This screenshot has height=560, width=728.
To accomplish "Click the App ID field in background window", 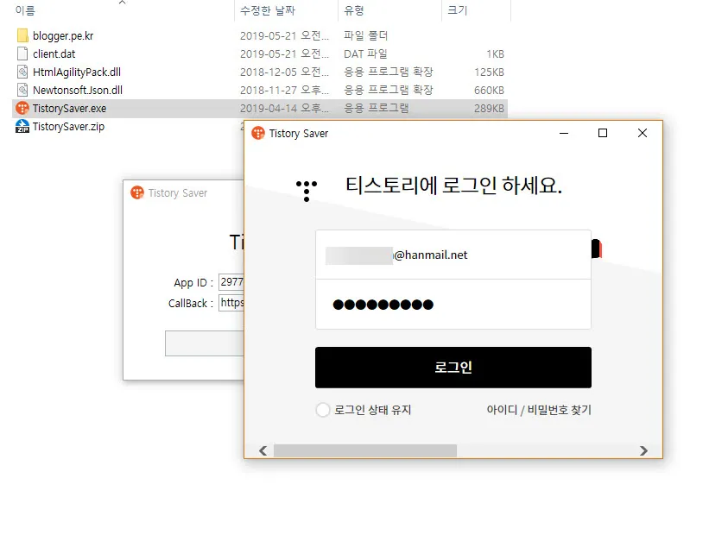I will [x=231, y=282].
